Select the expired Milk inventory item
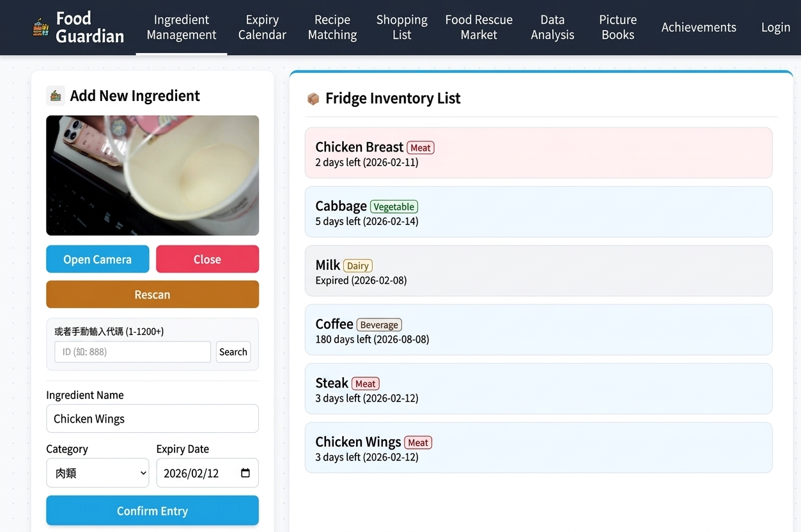Viewport: 801px width, 532px height. [x=538, y=271]
